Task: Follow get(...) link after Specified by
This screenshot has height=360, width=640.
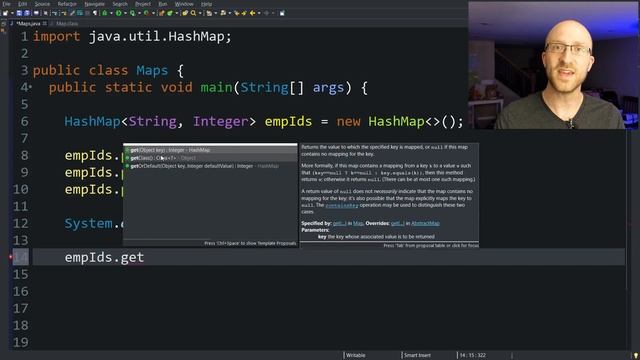Action: tap(340, 223)
